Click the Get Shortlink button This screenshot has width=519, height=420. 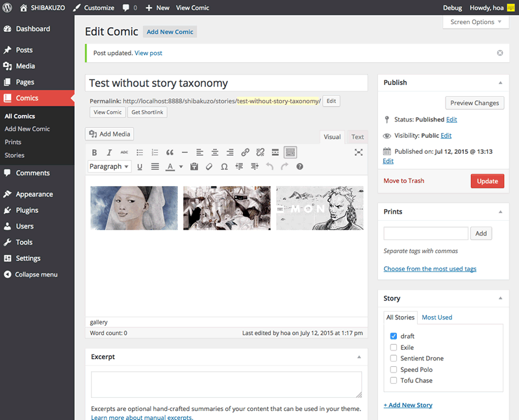[147, 112]
